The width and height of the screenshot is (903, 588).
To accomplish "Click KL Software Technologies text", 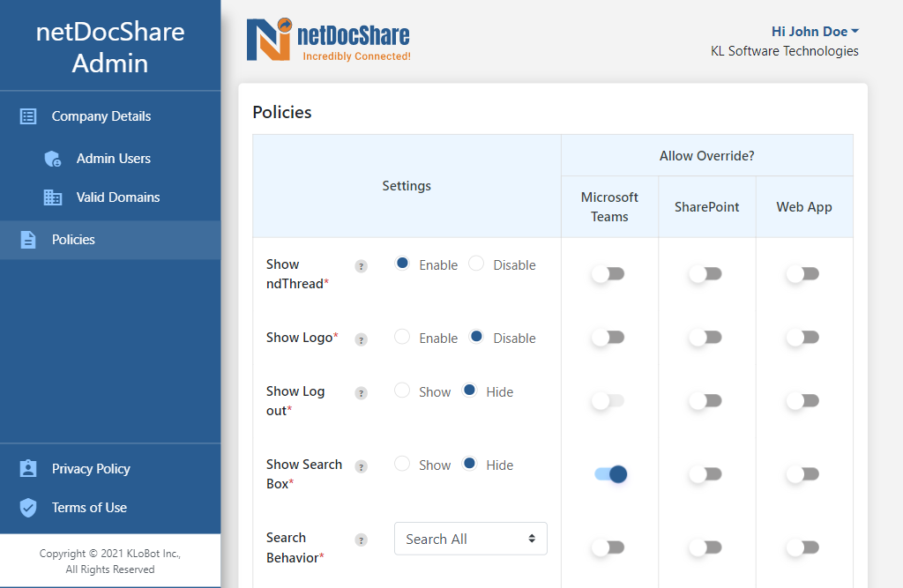I will pos(784,51).
